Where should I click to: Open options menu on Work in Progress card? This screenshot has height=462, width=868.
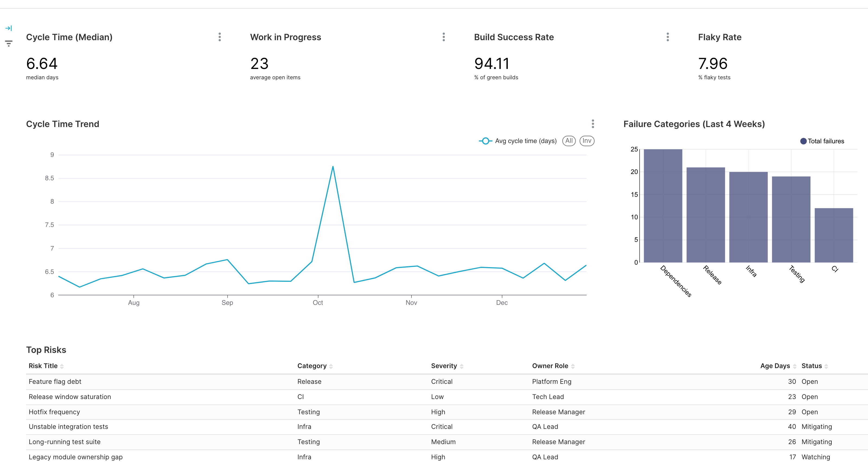coord(444,37)
